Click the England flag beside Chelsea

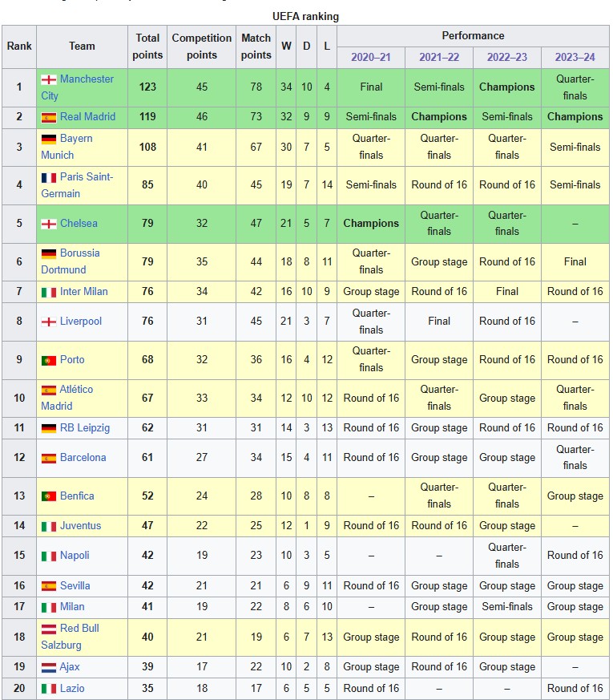(x=49, y=224)
